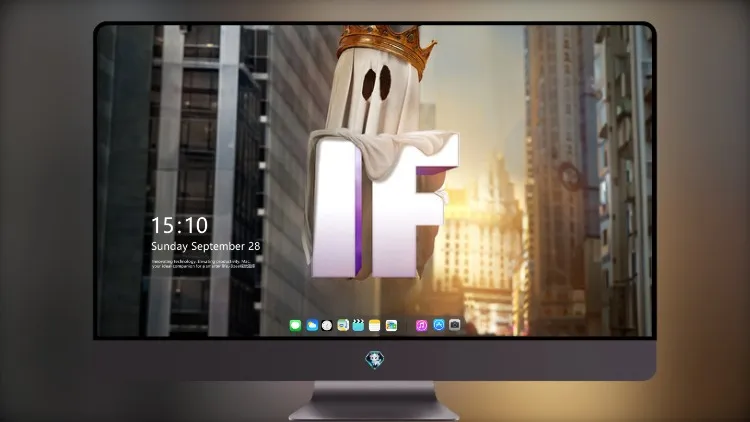
Task: Open the blue App Store icon
Action: click(x=439, y=325)
